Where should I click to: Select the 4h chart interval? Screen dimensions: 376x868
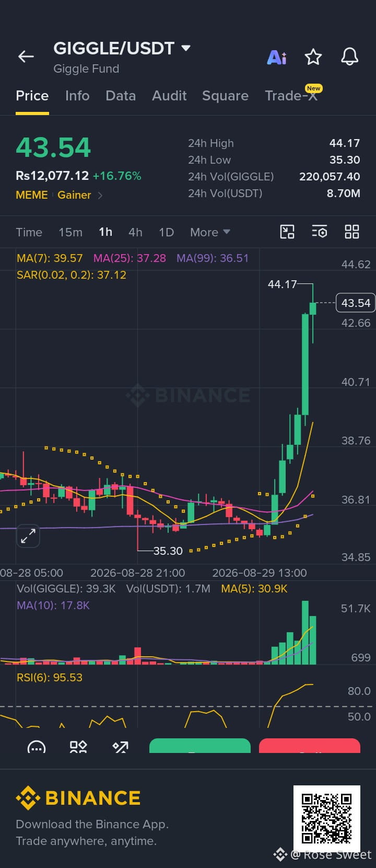pyautogui.click(x=135, y=232)
